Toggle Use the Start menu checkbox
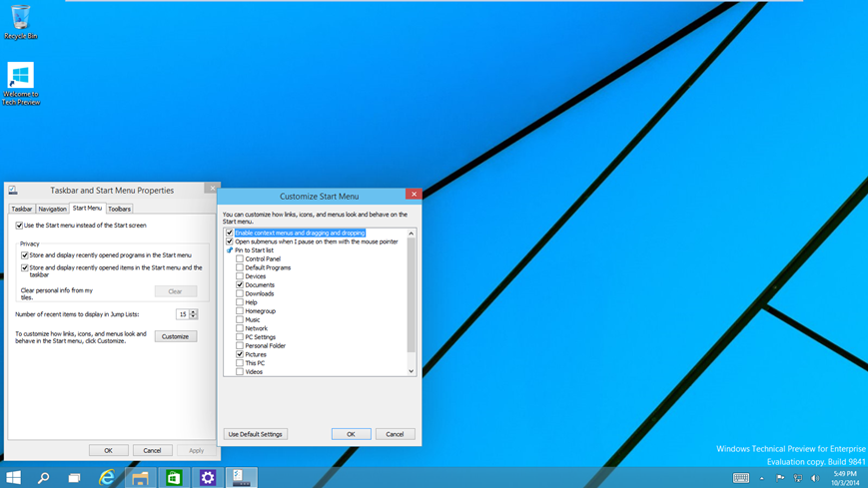 coord(19,226)
